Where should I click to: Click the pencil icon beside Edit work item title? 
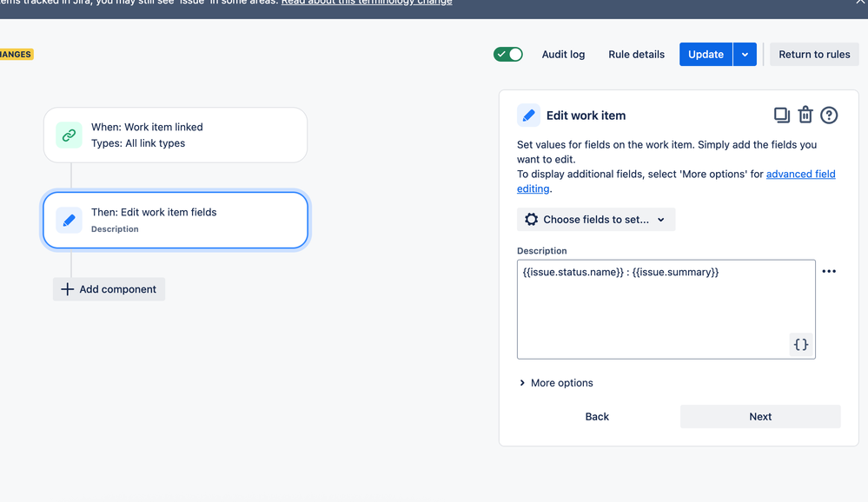[x=528, y=116]
